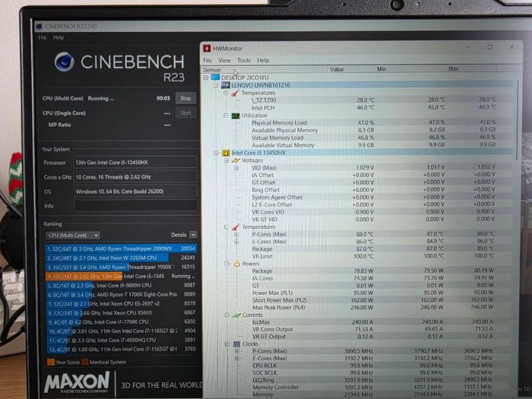Click the LENOVO LNVNB161216 motherboard icon
This screenshot has width=532, height=399.
[225, 85]
